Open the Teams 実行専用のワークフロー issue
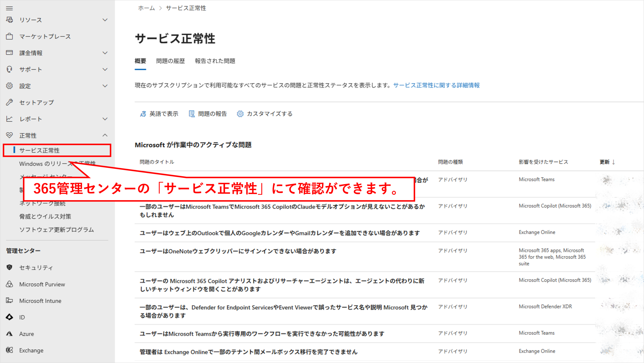 pos(262,334)
